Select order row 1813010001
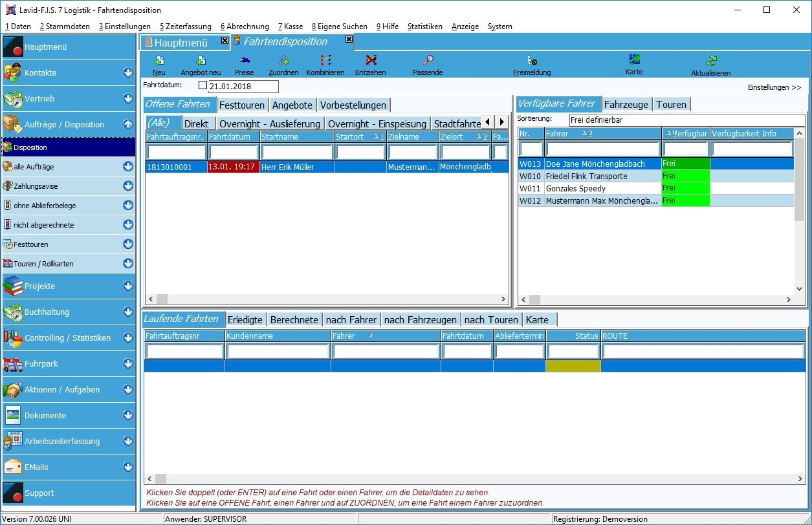Image resolution: width=812 pixels, height=525 pixels. [x=327, y=167]
